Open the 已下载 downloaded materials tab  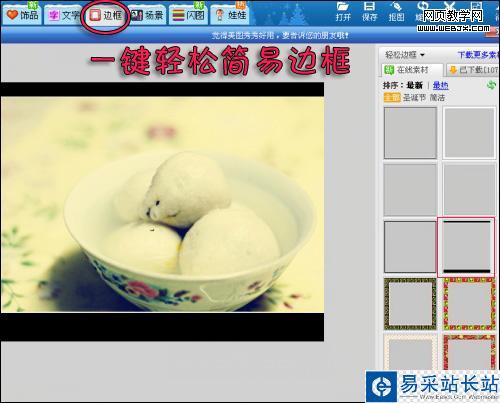473,70
